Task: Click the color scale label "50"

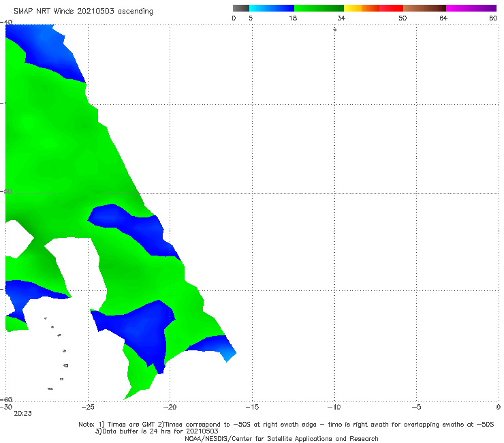Action: (x=403, y=18)
